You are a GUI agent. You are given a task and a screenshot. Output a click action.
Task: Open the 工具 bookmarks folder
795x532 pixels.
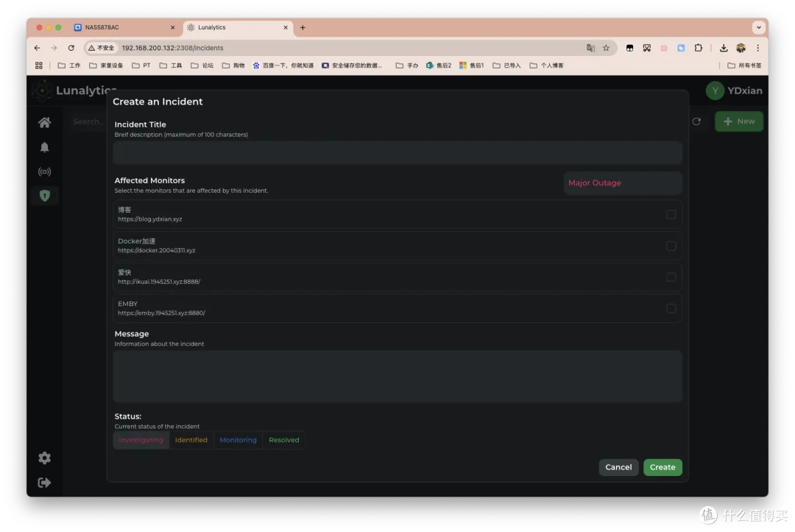[170, 65]
